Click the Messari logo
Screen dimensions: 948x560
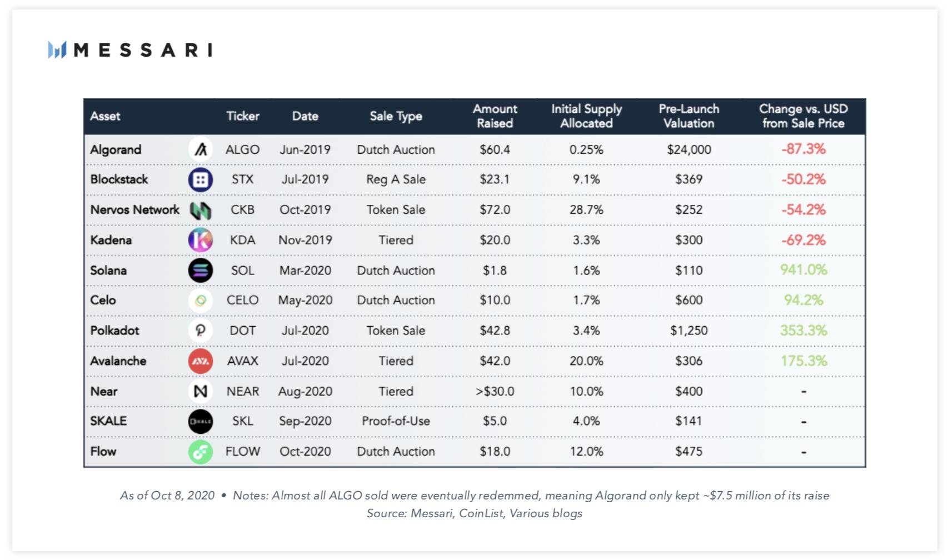130,50
